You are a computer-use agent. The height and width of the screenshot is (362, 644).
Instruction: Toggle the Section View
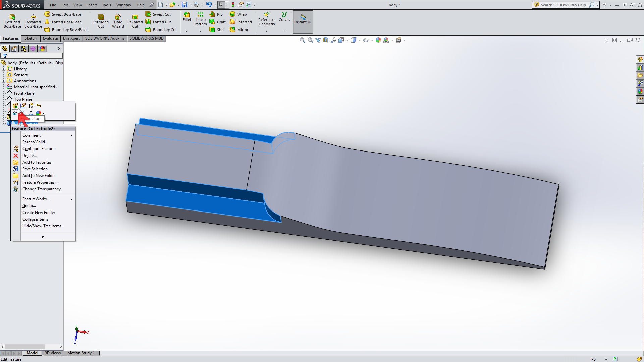point(326,40)
